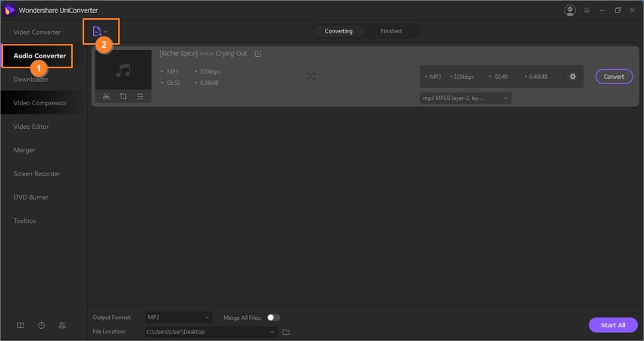Click the crop icon under thumbnail

(123, 96)
